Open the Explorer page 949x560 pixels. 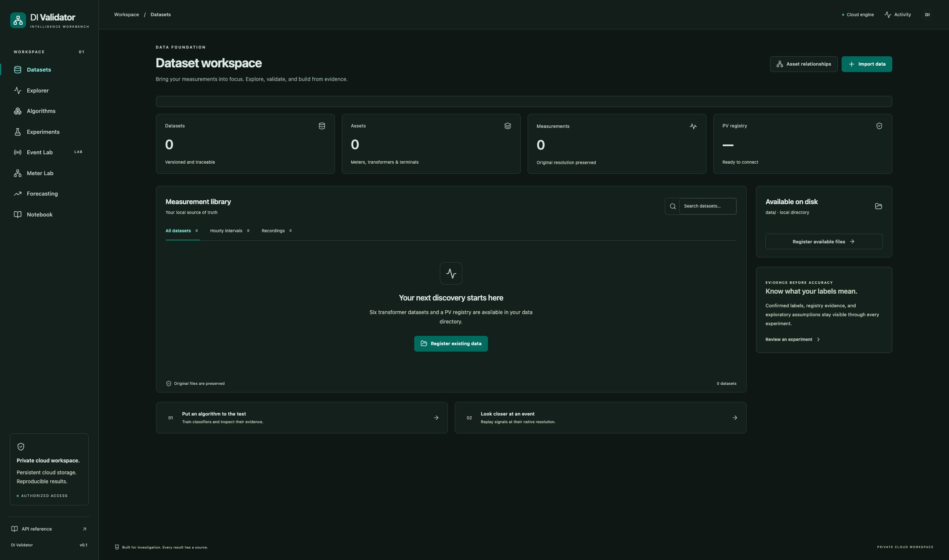pos(49,90)
